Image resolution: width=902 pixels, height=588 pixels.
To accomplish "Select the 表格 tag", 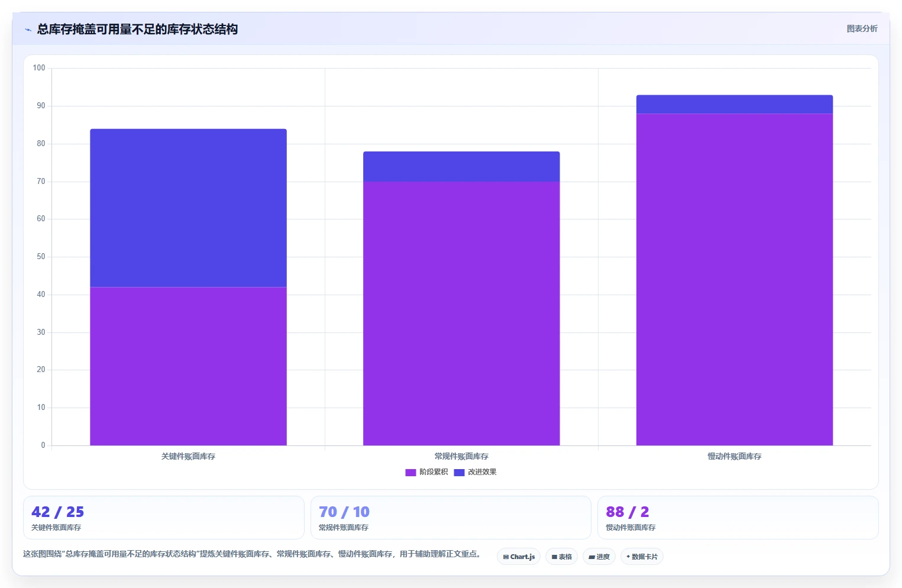I will pos(561,557).
